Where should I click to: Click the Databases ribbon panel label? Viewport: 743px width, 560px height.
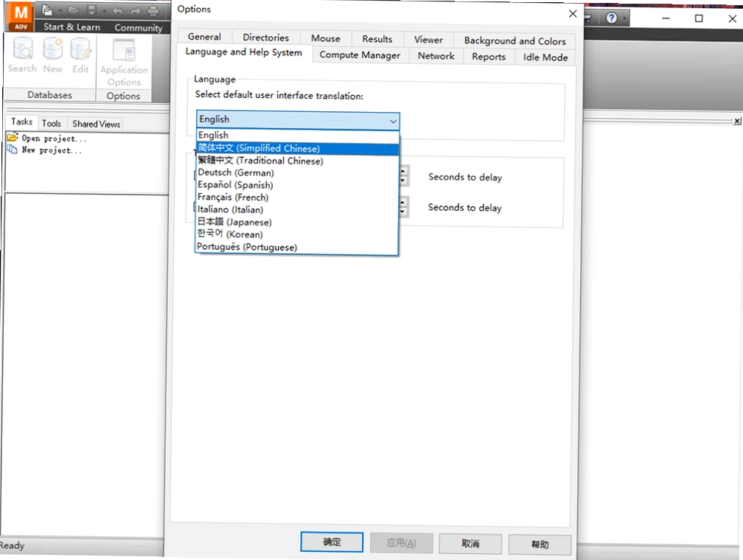[49, 95]
